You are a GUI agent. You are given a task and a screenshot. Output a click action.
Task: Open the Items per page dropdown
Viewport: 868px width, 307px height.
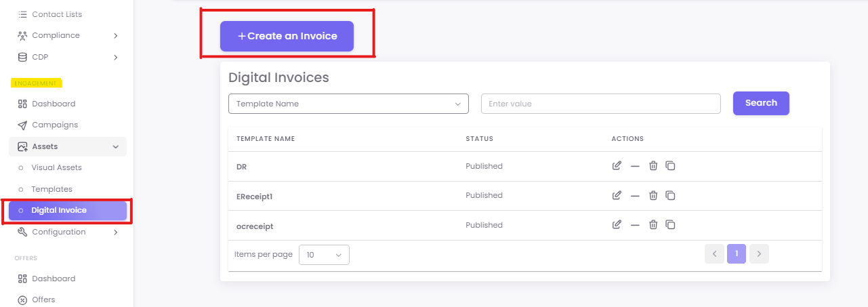click(x=324, y=255)
